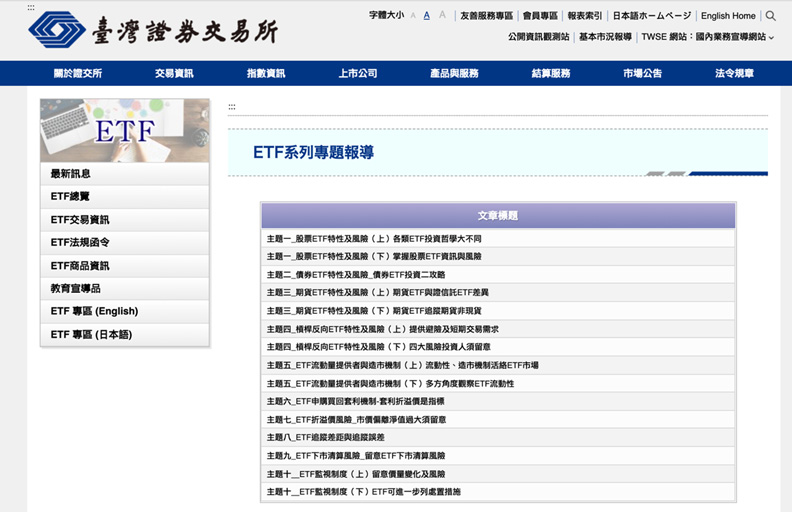This screenshot has height=512, width=792.
Task: Select ETF法規函令 in sidebar
Action: tap(125, 242)
